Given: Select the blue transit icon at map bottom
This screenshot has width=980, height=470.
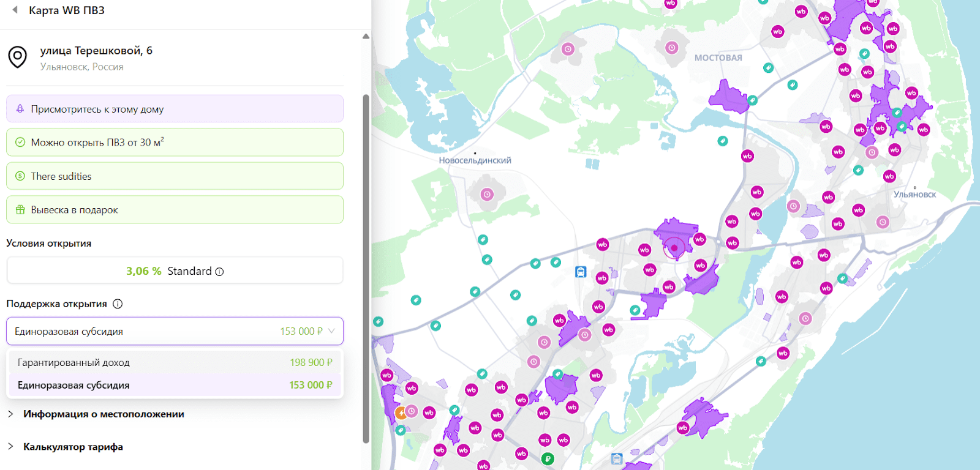Looking at the screenshot, I should coord(617,459).
